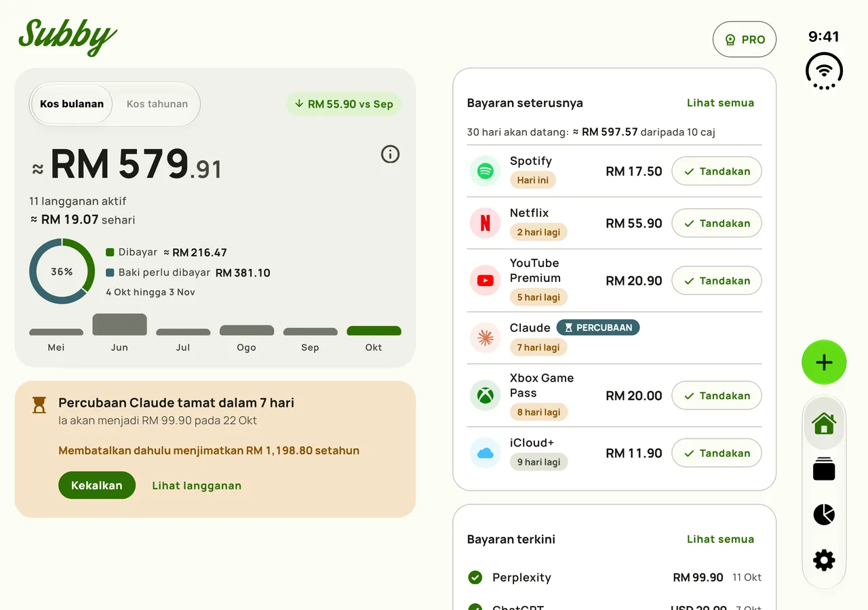Click the green plus add-subscription button
The width and height of the screenshot is (868, 610).
[x=824, y=363]
